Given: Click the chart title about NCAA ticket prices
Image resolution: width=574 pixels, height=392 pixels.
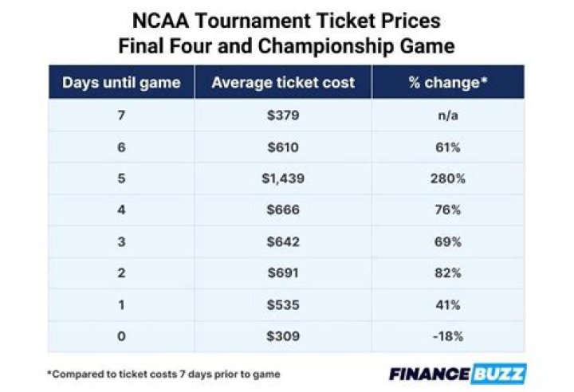Looking at the screenshot, I should [286, 31].
